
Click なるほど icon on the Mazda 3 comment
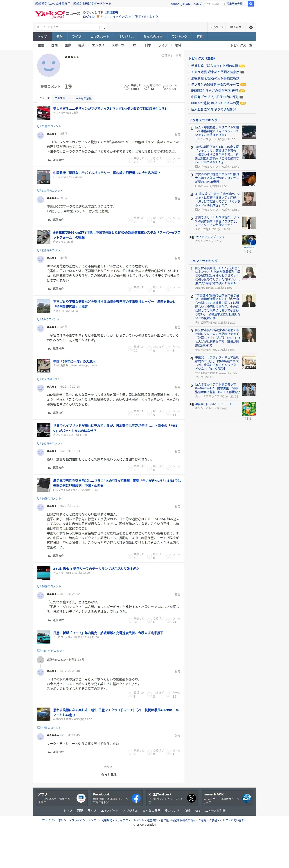[150, 160]
